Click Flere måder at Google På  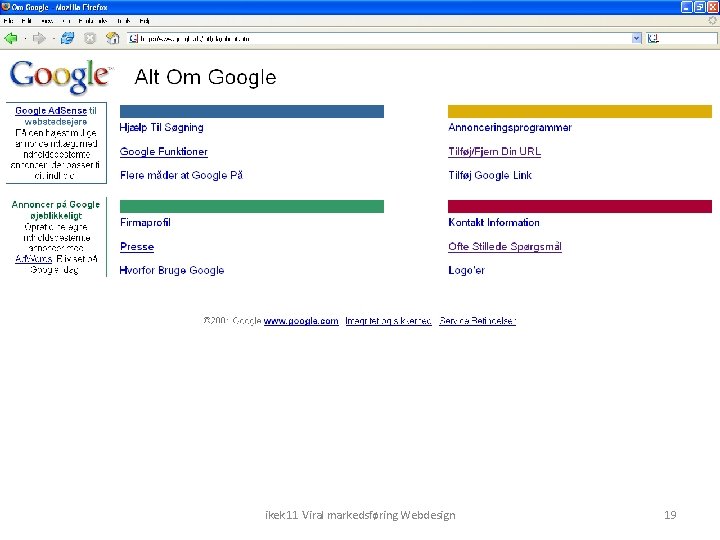point(181,175)
